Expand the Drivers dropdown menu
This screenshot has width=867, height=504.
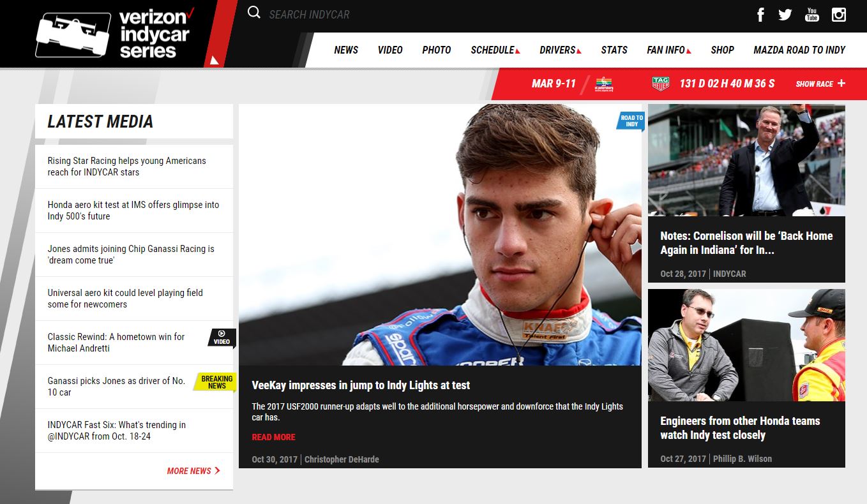coord(561,50)
